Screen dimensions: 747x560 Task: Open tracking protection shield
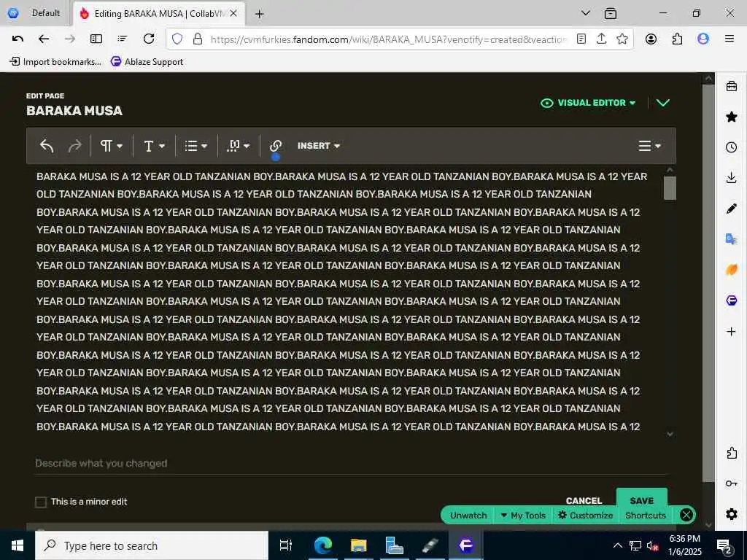coord(177,39)
